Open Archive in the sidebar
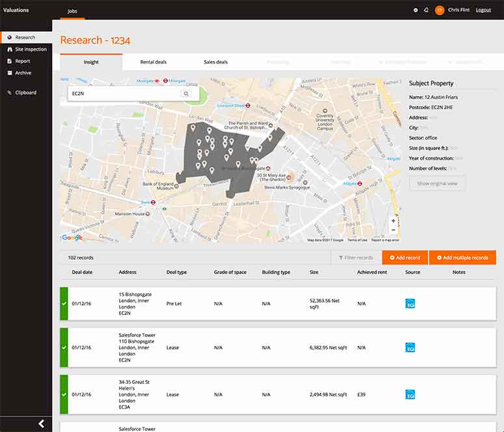The image size is (504, 432). point(27,73)
